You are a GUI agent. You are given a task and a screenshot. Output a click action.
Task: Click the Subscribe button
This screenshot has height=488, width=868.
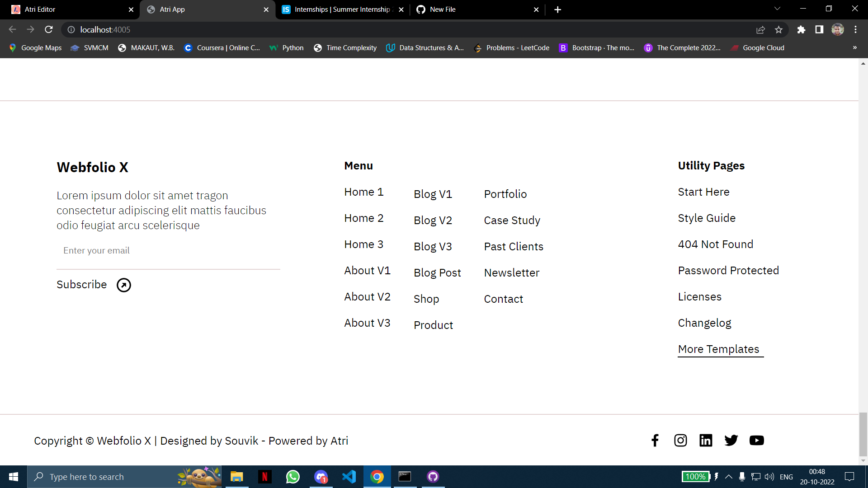[x=82, y=285]
